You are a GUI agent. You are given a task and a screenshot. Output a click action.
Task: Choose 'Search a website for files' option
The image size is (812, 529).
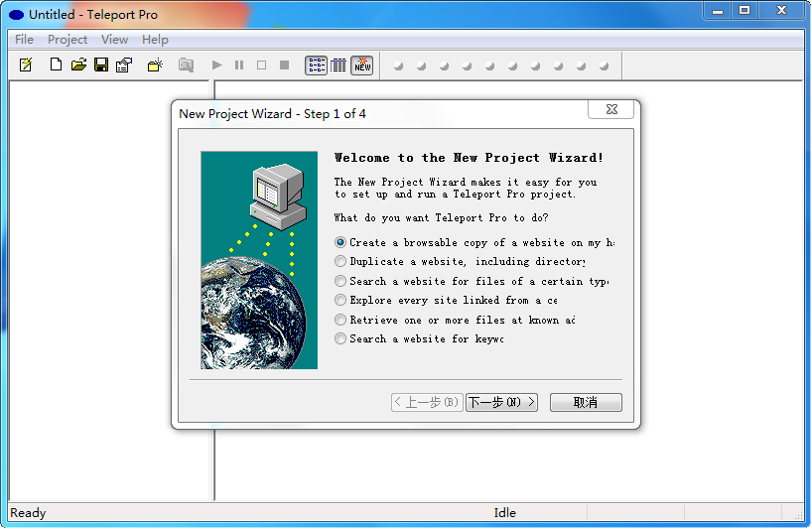[x=340, y=281]
